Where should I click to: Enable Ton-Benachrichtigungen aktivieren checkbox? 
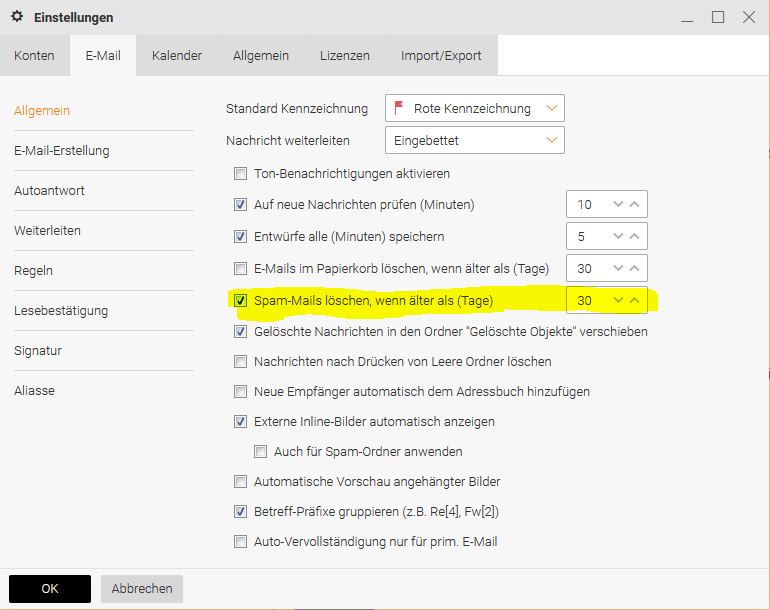coord(240,173)
